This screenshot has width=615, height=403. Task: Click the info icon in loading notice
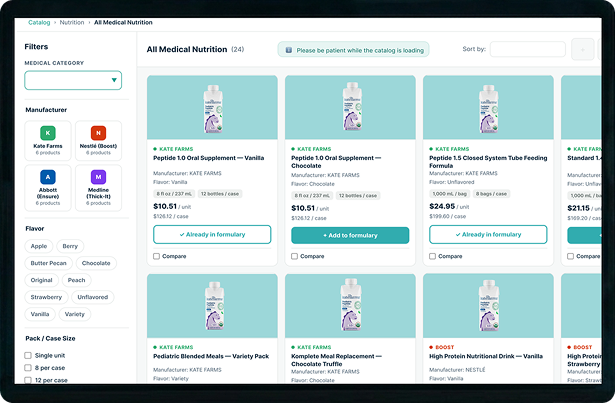pyautogui.click(x=289, y=50)
